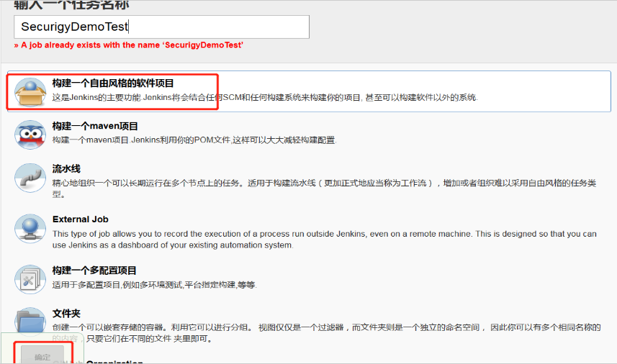Select the multi-configuration project icon
Image resolution: width=617 pixels, height=364 pixels.
pos(30,280)
